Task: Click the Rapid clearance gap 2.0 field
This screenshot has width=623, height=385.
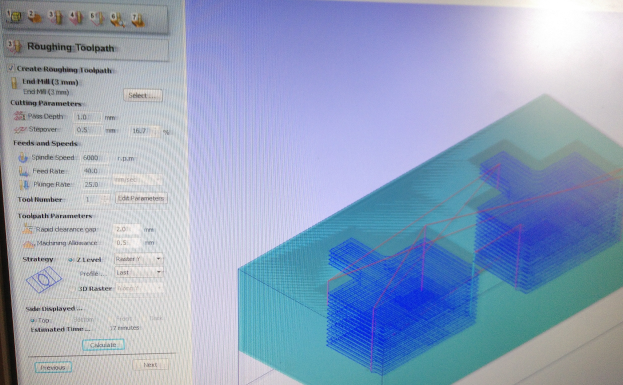Action: pyautogui.click(x=127, y=229)
